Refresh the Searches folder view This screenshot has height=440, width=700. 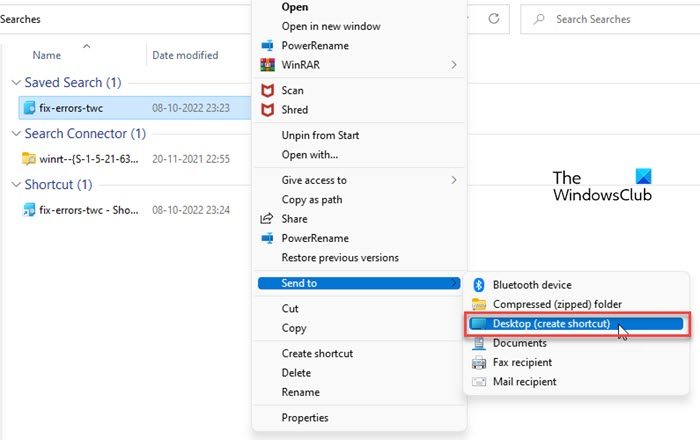pos(494,19)
